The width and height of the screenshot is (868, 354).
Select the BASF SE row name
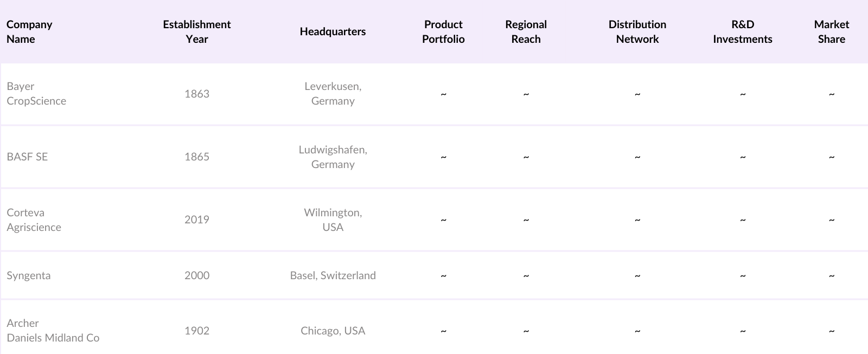click(x=27, y=157)
